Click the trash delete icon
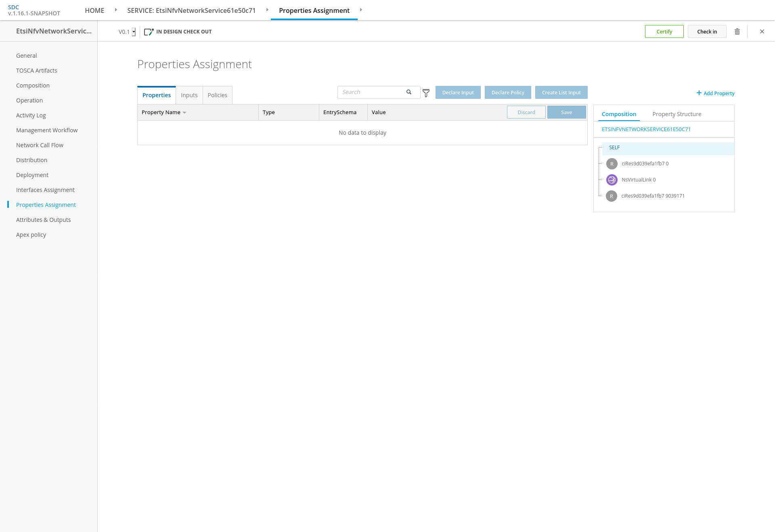Image resolution: width=775 pixels, height=532 pixels. point(737,31)
